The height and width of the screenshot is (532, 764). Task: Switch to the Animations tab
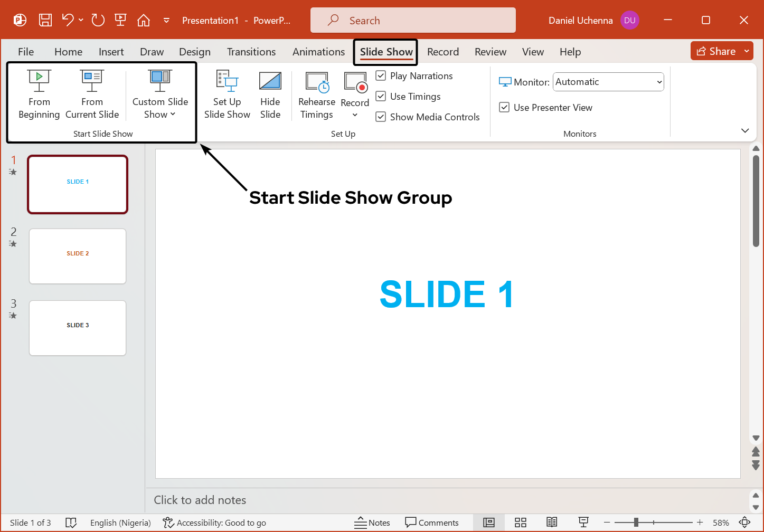[318, 51]
